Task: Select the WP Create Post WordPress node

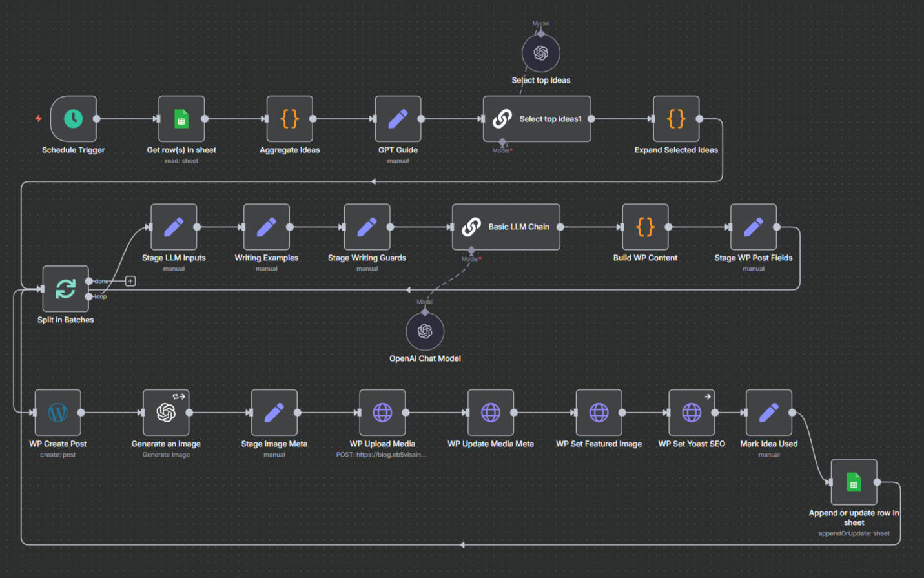Action: pyautogui.click(x=58, y=413)
